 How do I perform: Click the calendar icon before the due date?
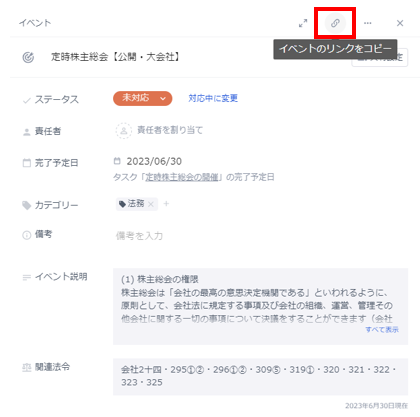pos(117,161)
